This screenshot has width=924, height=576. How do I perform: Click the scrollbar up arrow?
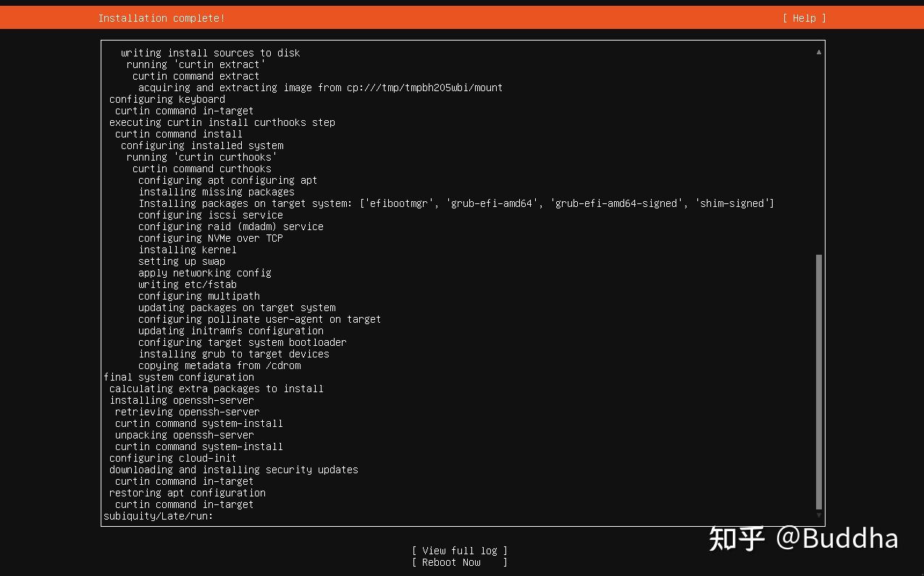click(819, 52)
